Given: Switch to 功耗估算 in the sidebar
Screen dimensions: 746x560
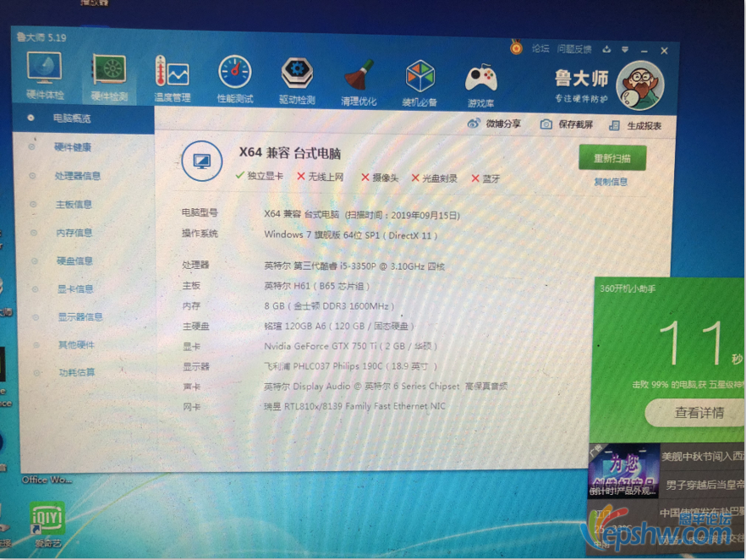Looking at the screenshot, I should click(x=77, y=372).
